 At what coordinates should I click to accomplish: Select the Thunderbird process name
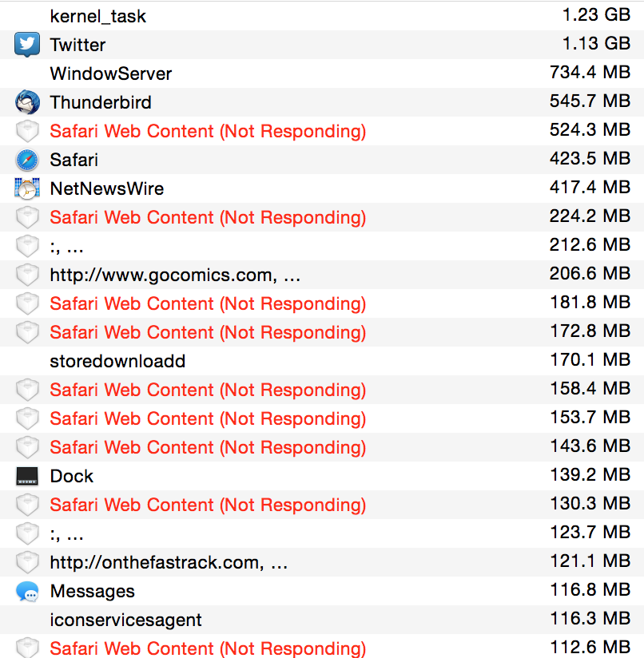(x=101, y=102)
